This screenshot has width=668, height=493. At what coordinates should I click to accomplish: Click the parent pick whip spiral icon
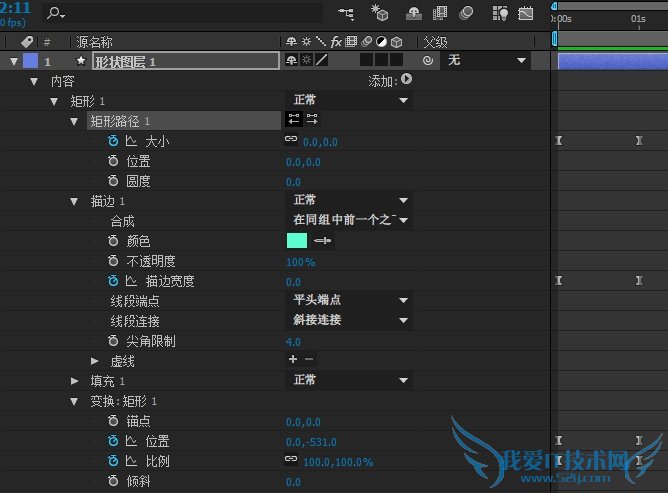pyautogui.click(x=428, y=61)
